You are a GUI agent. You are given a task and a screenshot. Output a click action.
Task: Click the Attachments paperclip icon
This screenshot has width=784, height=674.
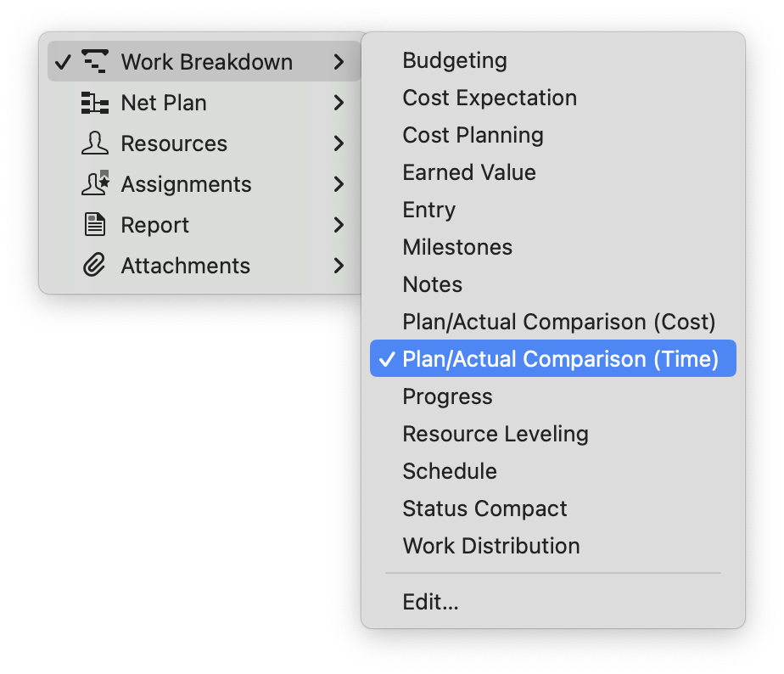(95, 266)
